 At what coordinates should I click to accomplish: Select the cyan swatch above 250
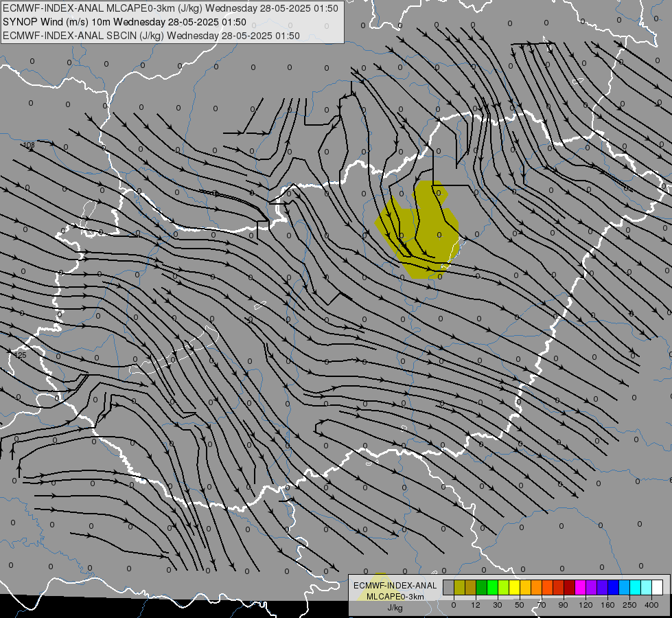(635, 587)
